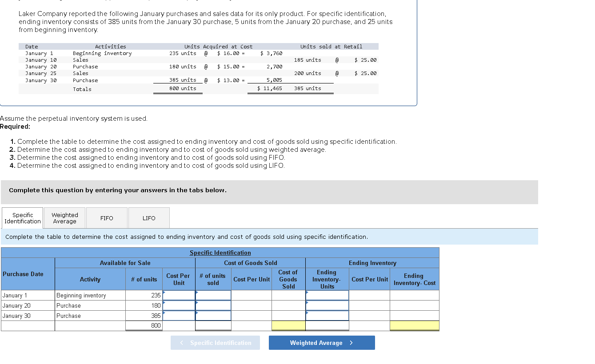Click Cost Per Unit field for January 1 row
595x364 pixels.
178,295
